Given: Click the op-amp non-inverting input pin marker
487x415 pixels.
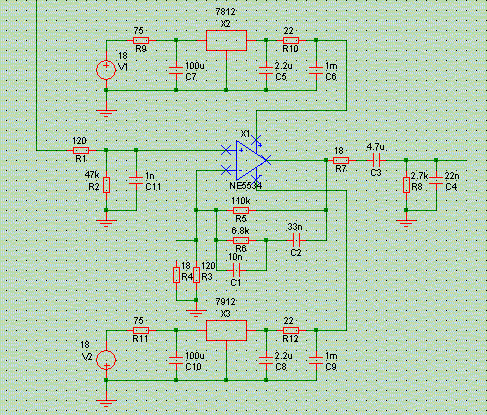Looking at the screenshot, I should coord(226,150).
